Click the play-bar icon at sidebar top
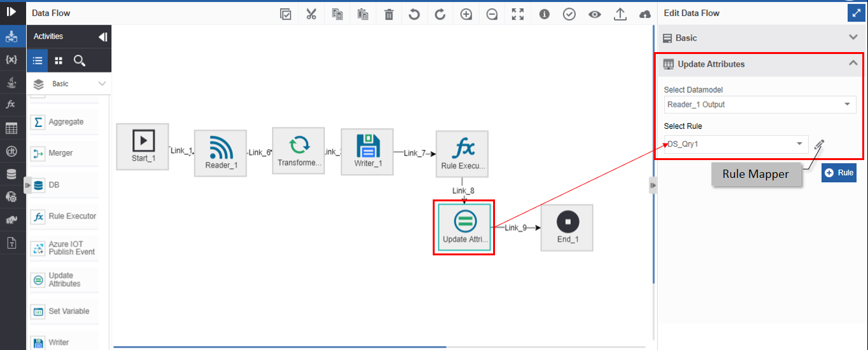The height and width of the screenshot is (350, 868). tap(11, 11)
